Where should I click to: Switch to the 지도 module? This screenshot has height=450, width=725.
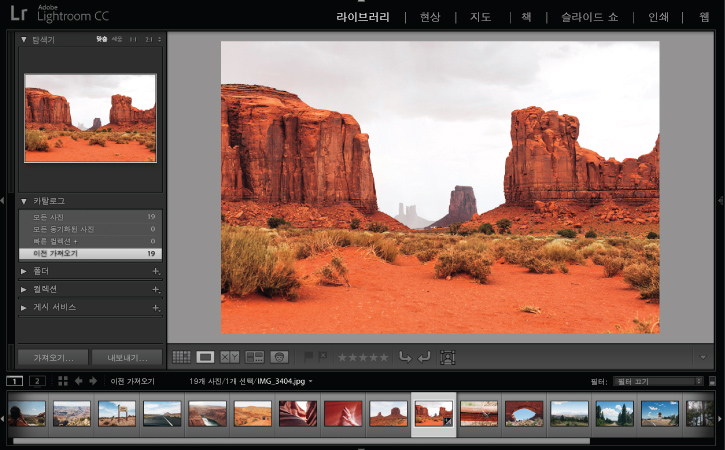pyautogui.click(x=480, y=17)
